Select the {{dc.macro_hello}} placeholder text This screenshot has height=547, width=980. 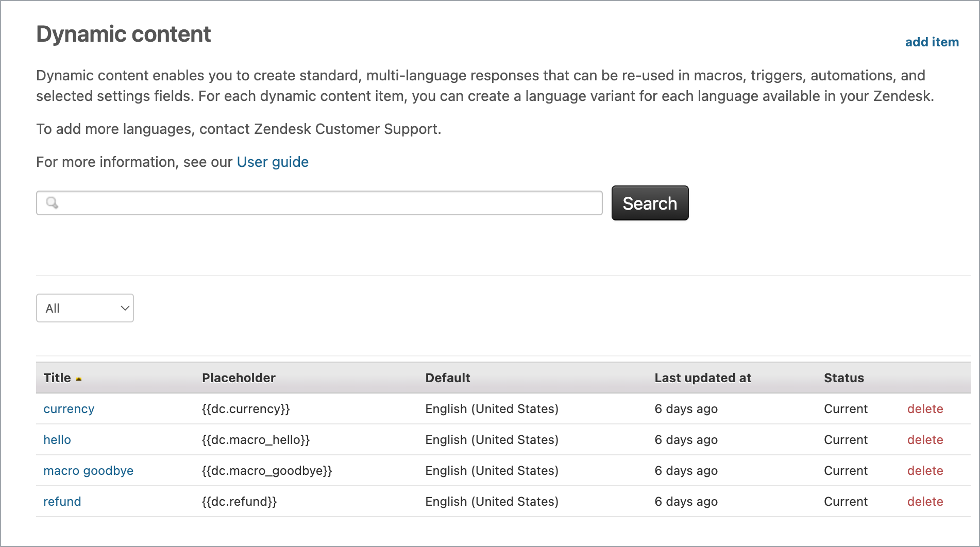tap(256, 440)
